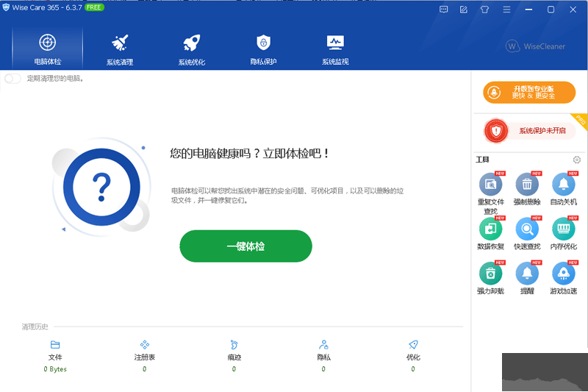The height and width of the screenshot is (392, 588).
Task: Open the 系统监视 tab
Action: click(335, 49)
